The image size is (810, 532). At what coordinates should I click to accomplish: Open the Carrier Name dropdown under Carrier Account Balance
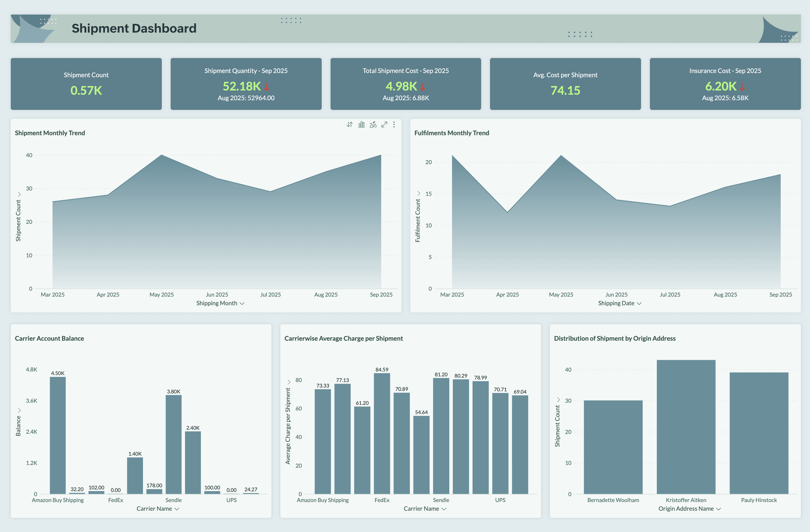coord(158,509)
